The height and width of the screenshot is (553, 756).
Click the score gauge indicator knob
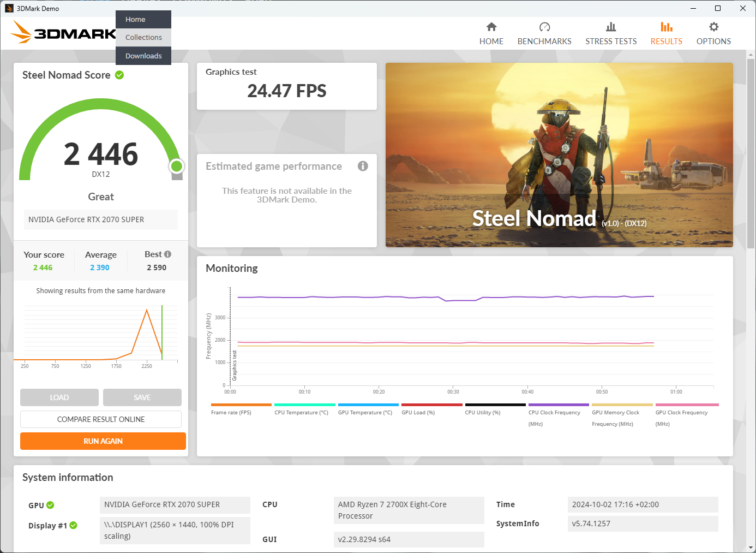[x=176, y=166]
